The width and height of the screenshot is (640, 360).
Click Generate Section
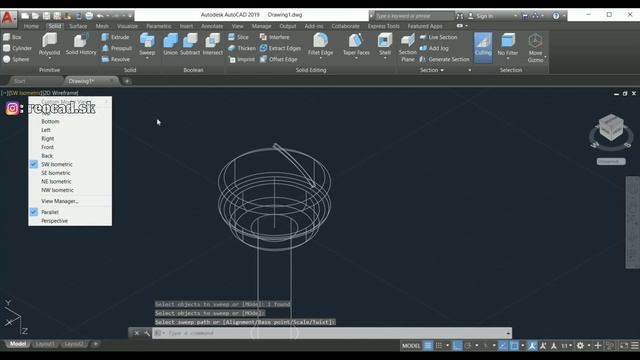pyautogui.click(x=445, y=59)
